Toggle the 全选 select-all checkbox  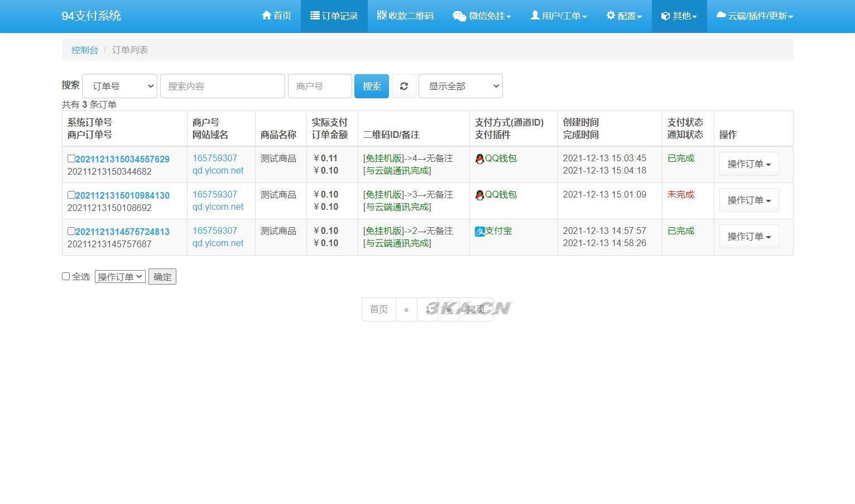pos(66,276)
